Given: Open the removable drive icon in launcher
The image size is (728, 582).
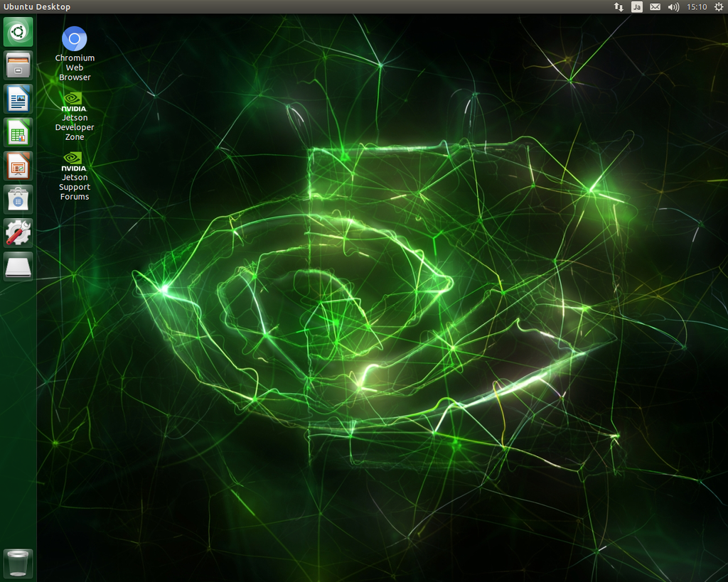Looking at the screenshot, I should coord(18,266).
